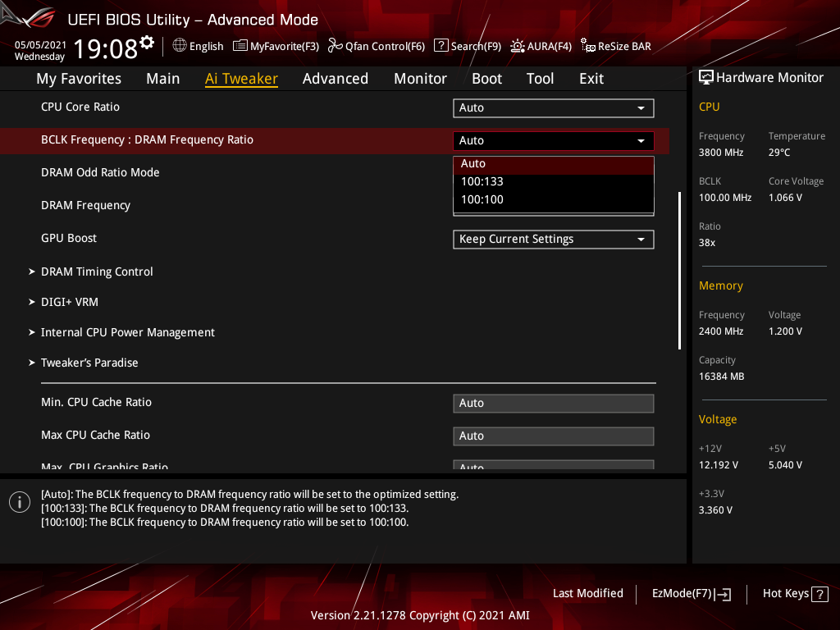Open CPU Core Ratio dropdown
This screenshot has height=630, width=840.
tap(554, 107)
